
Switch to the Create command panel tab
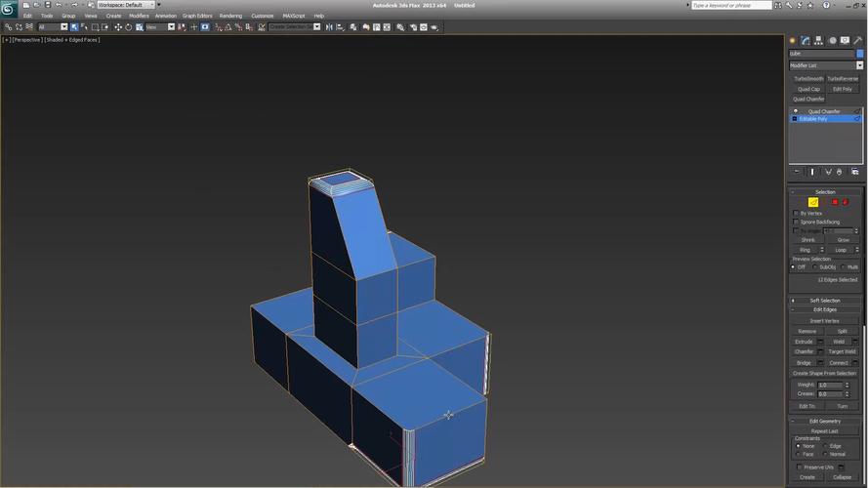tap(793, 40)
